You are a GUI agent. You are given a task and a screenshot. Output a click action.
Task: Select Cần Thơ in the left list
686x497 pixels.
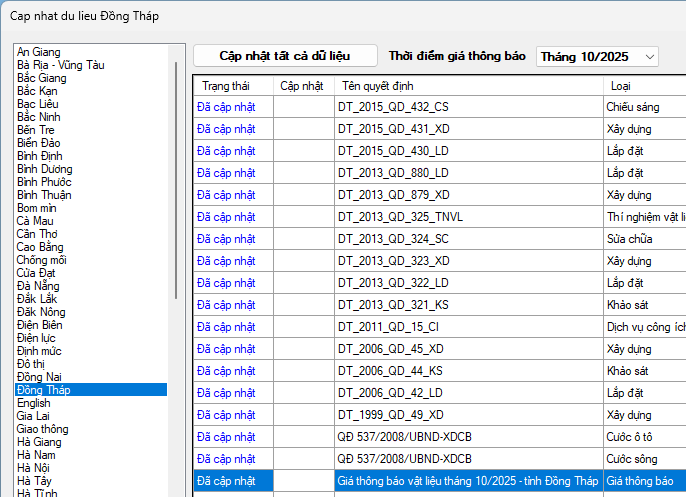tap(39, 234)
